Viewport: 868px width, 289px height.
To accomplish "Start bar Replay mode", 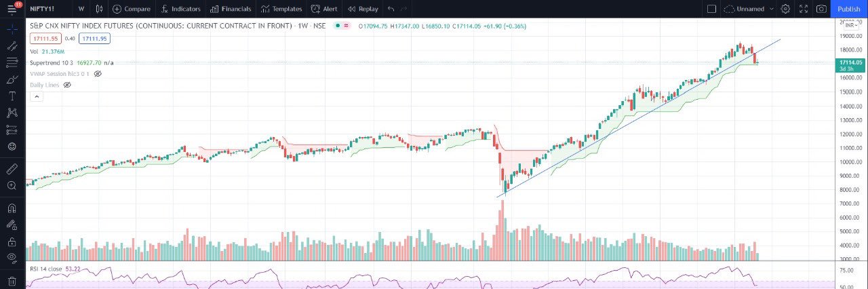I will click(x=363, y=9).
